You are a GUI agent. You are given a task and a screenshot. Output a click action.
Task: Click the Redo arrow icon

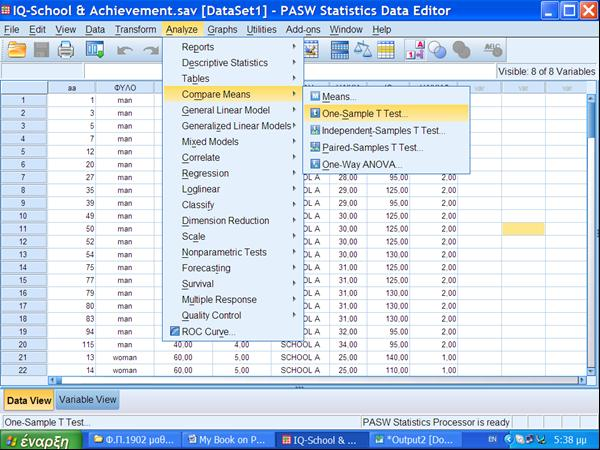(x=151, y=50)
